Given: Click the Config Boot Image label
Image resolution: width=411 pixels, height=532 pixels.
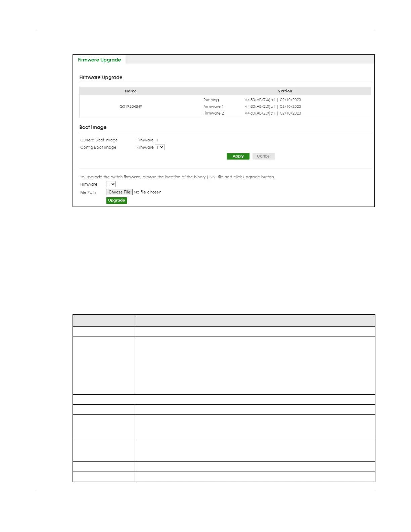Looking at the screenshot, I should 98,147.
